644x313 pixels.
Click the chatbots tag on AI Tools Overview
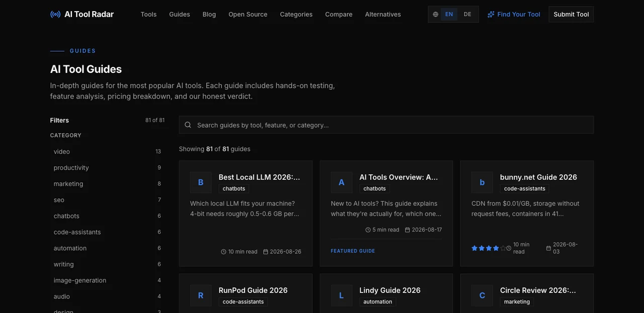coord(375,189)
